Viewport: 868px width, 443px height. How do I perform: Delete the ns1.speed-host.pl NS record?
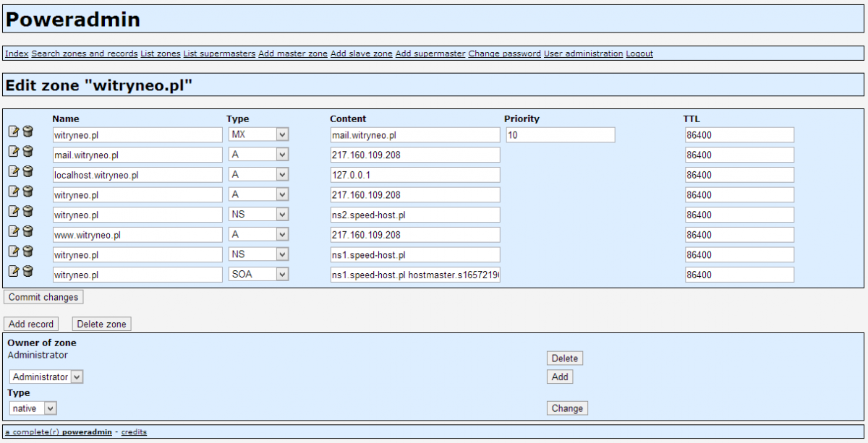click(x=27, y=251)
